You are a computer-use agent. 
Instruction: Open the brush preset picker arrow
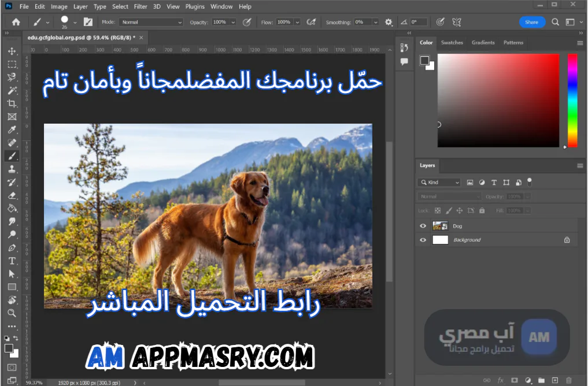pyautogui.click(x=75, y=23)
